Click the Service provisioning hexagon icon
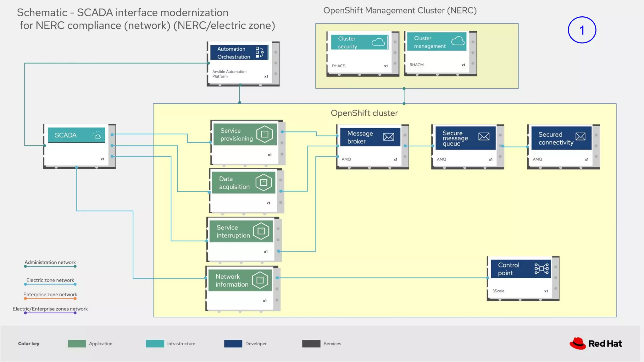The height and width of the screenshot is (362, 644). 265,134
